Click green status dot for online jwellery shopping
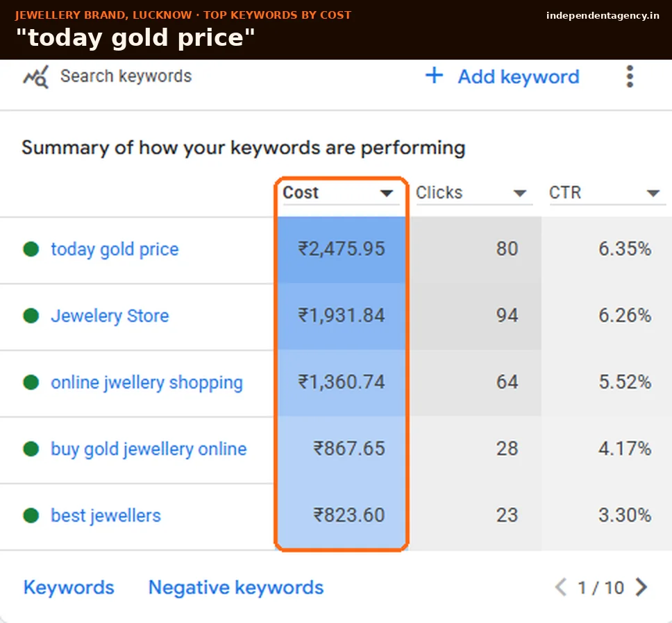The width and height of the screenshot is (672, 623). pos(31,382)
